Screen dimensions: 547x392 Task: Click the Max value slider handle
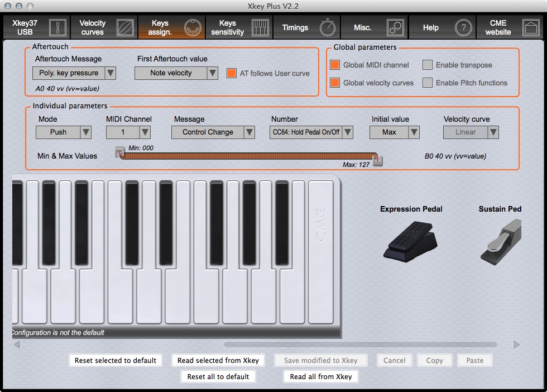click(x=378, y=161)
